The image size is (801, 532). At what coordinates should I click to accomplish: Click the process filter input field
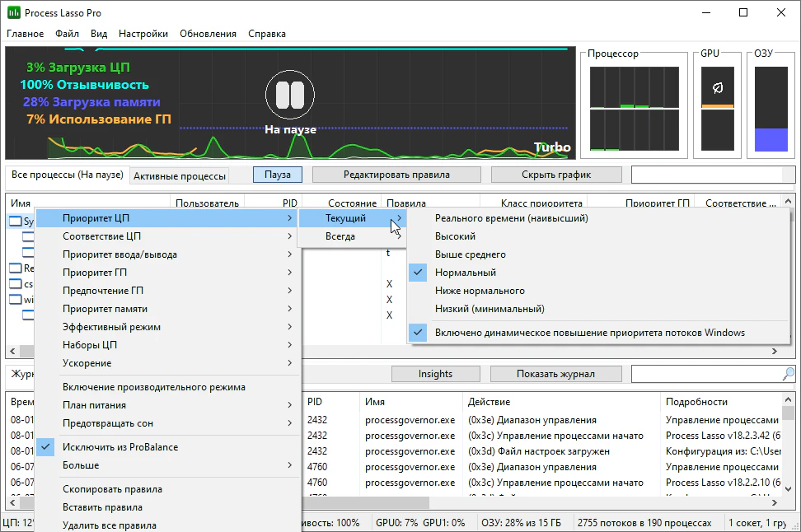[713, 175]
